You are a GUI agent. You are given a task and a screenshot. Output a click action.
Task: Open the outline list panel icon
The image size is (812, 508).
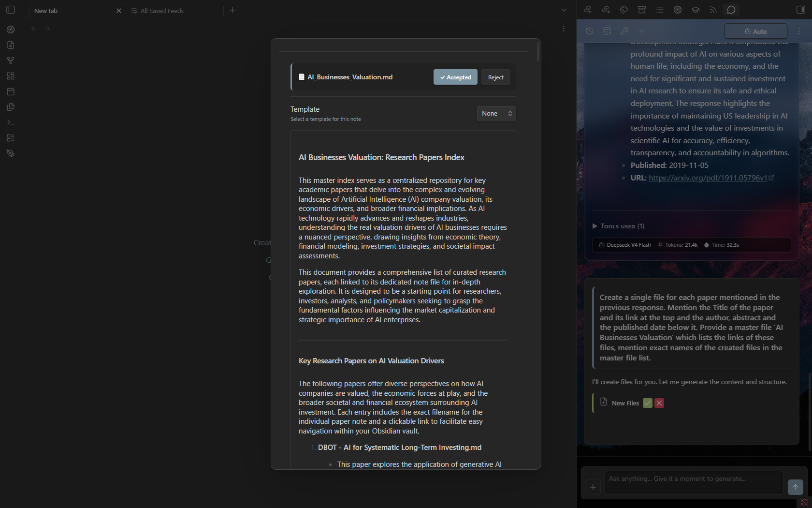point(660,10)
